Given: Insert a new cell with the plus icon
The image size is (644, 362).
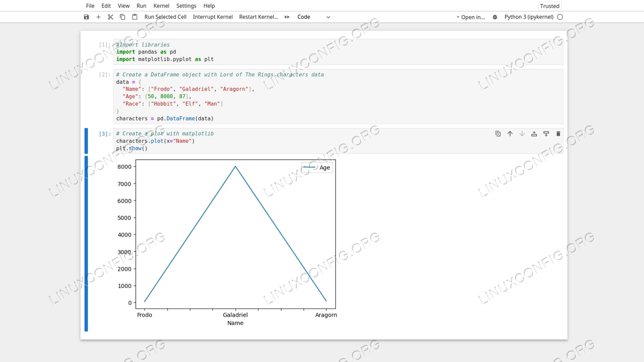Looking at the screenshot, I should click(98, 17).
